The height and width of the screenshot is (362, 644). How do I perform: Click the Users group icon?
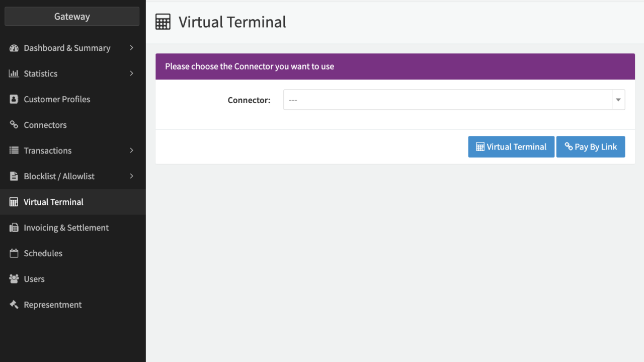tap(14, 279)
